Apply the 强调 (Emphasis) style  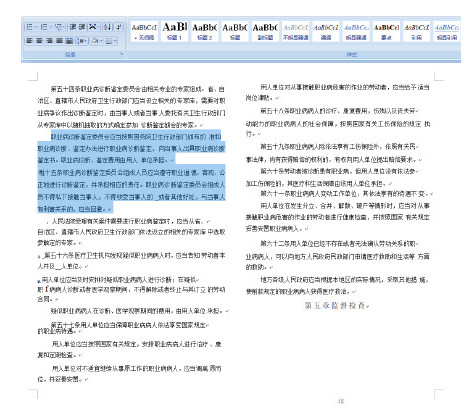tap(326, 31)
